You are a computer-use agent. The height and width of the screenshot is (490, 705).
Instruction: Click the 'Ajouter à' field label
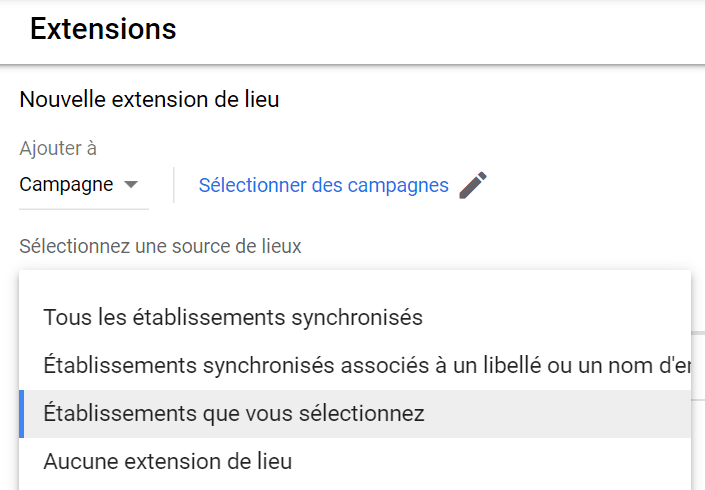(x=58, y=149)
